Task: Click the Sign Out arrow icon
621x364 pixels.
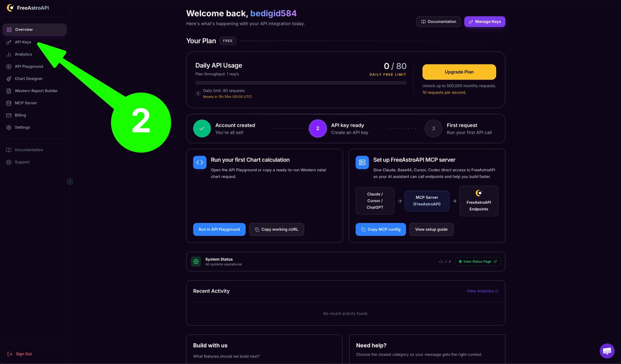Action: click(x=10, y=354)
